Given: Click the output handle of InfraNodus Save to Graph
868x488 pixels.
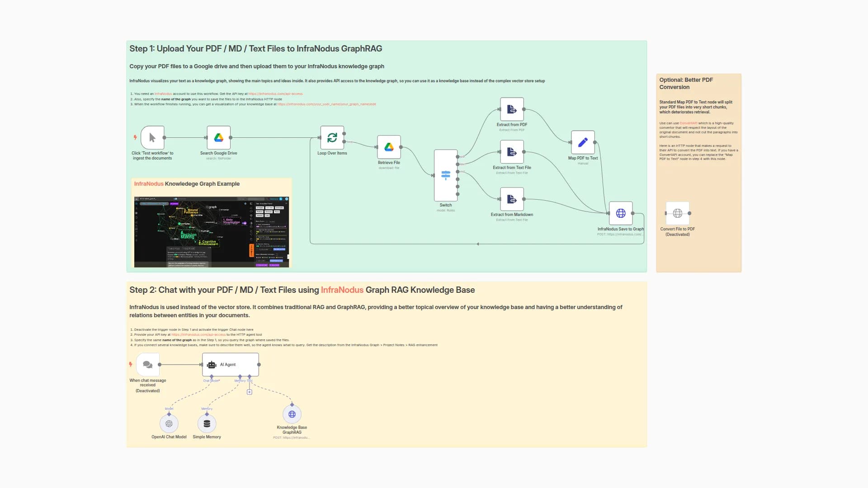Looking at the screenshot, I should pyautogui.click(x=632, y=213).
